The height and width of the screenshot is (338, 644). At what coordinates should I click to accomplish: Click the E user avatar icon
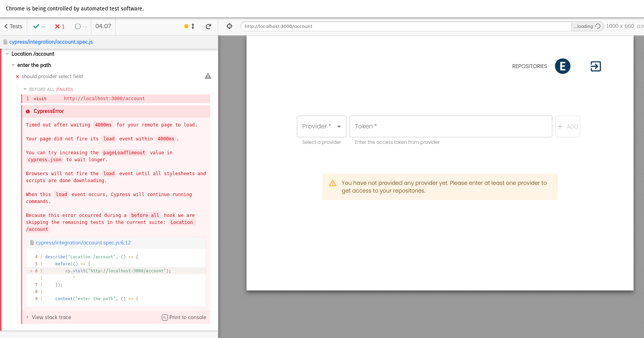(563, 66)
